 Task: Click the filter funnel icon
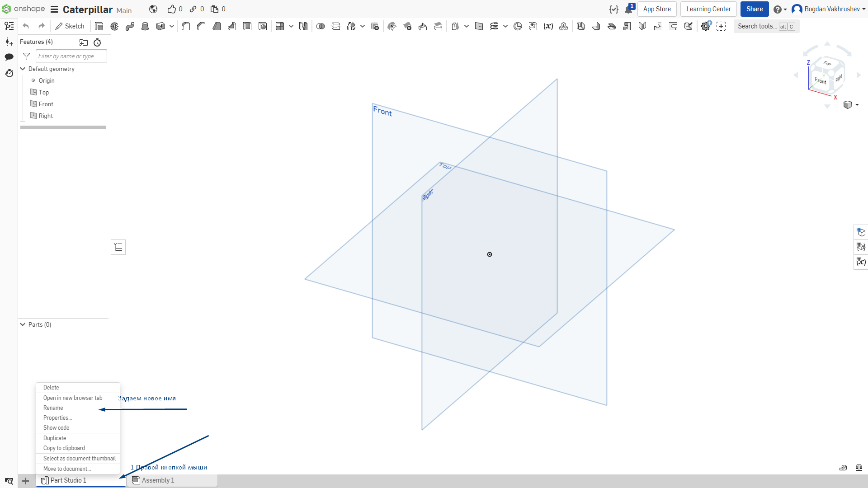(27, 56)
